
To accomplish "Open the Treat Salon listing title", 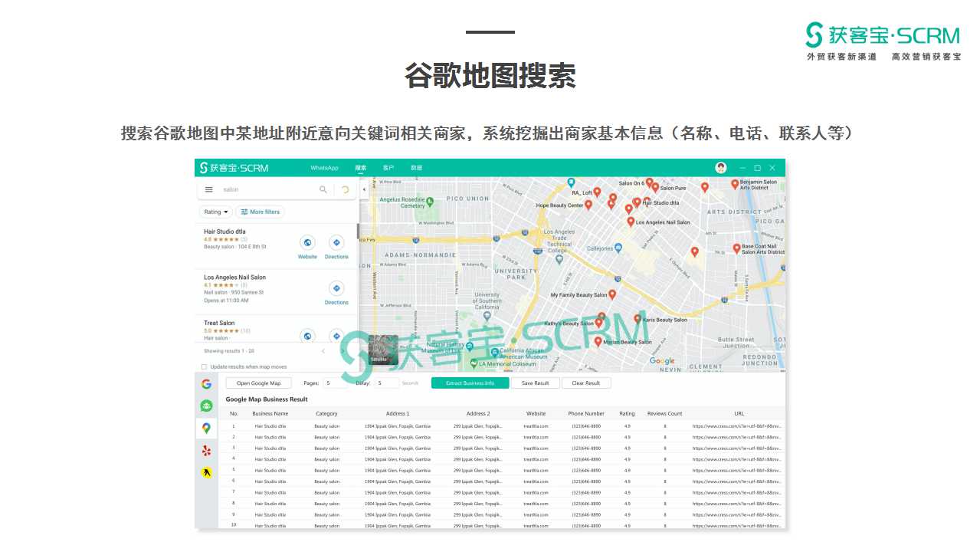I will pos(219,323).
